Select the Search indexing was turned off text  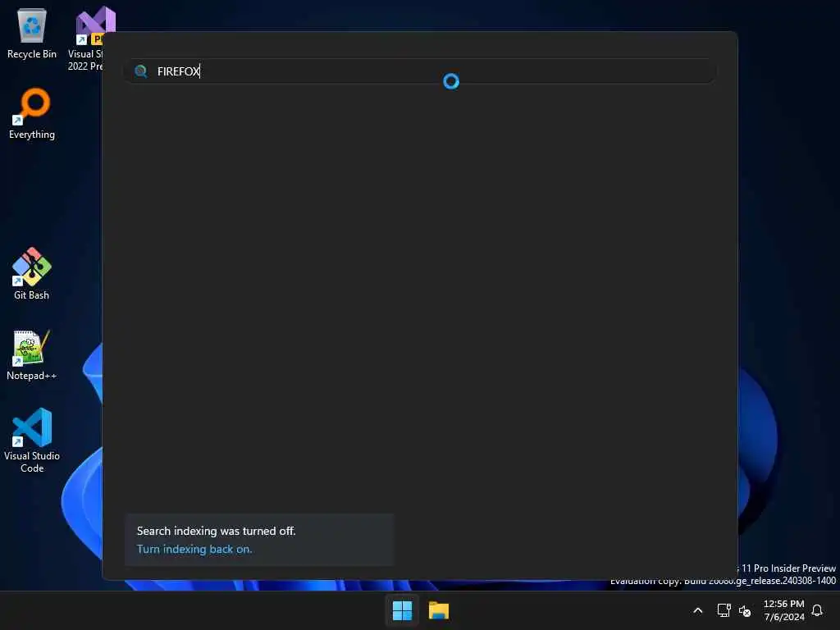[216, 531]
